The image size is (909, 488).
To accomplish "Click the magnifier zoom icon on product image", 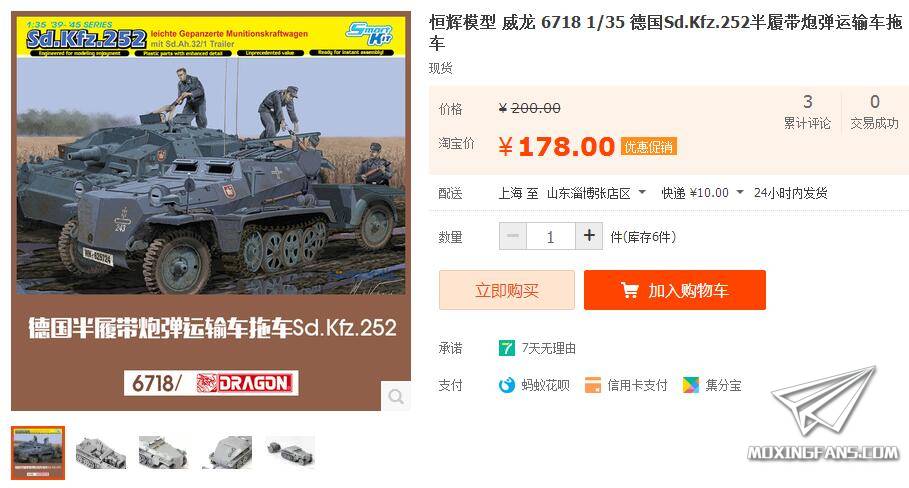I will click(x=396, y=396).
